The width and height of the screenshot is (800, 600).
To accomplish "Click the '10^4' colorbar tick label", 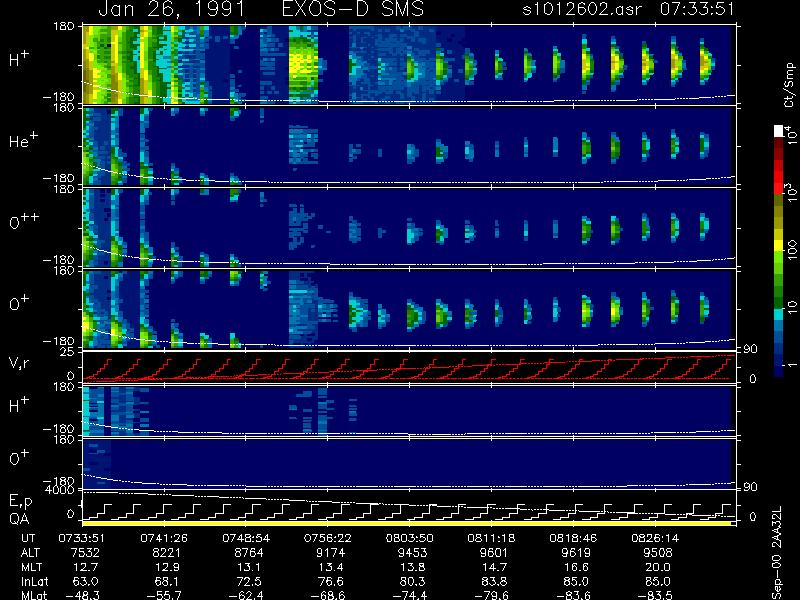I will (x=790, y=135).
